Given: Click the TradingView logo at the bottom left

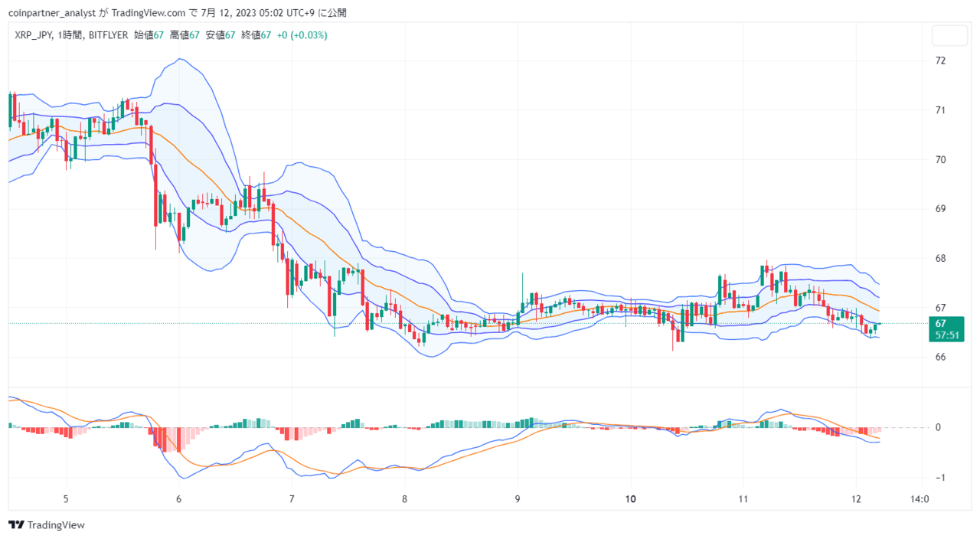Looking at the screenshot, I should coord(46,525).
